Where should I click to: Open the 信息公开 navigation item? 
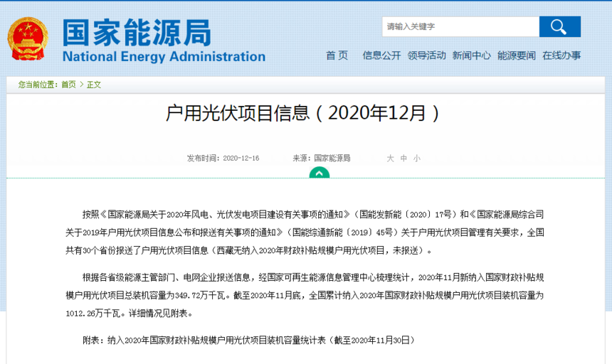pyautogui.click(x=381, y=55)
